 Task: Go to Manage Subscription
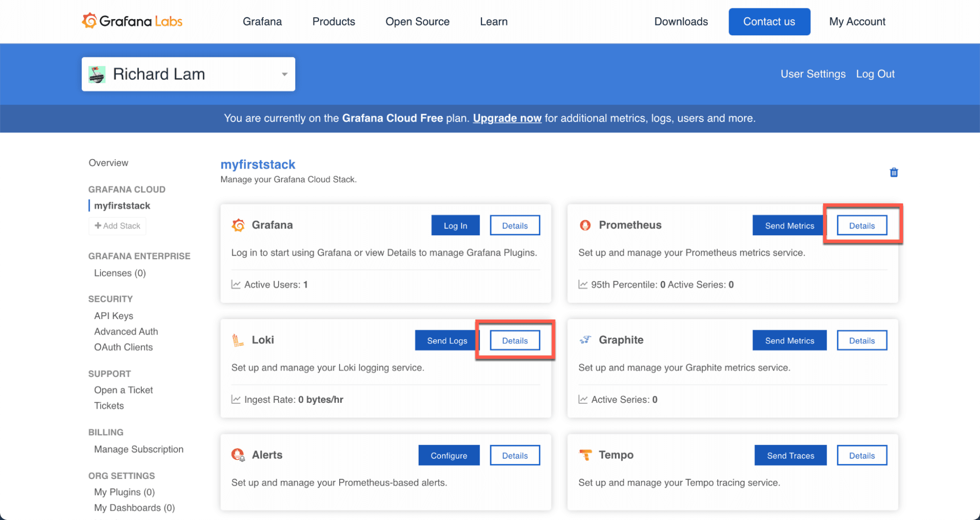(x=139, y=449)
